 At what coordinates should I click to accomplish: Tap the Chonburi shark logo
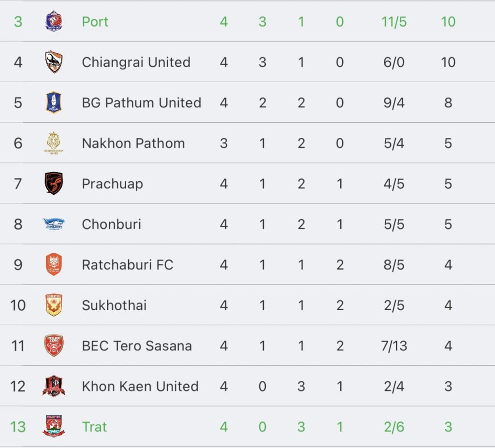tap(54, 224)
